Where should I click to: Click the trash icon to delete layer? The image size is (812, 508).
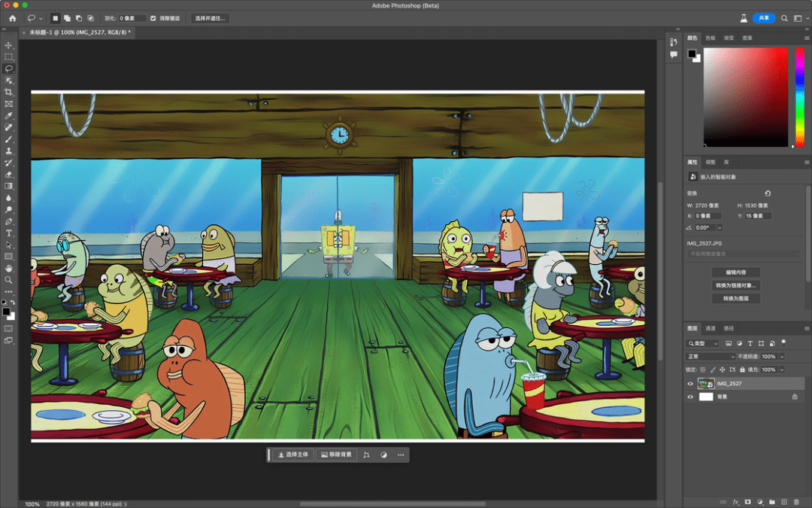click(796, 502)
